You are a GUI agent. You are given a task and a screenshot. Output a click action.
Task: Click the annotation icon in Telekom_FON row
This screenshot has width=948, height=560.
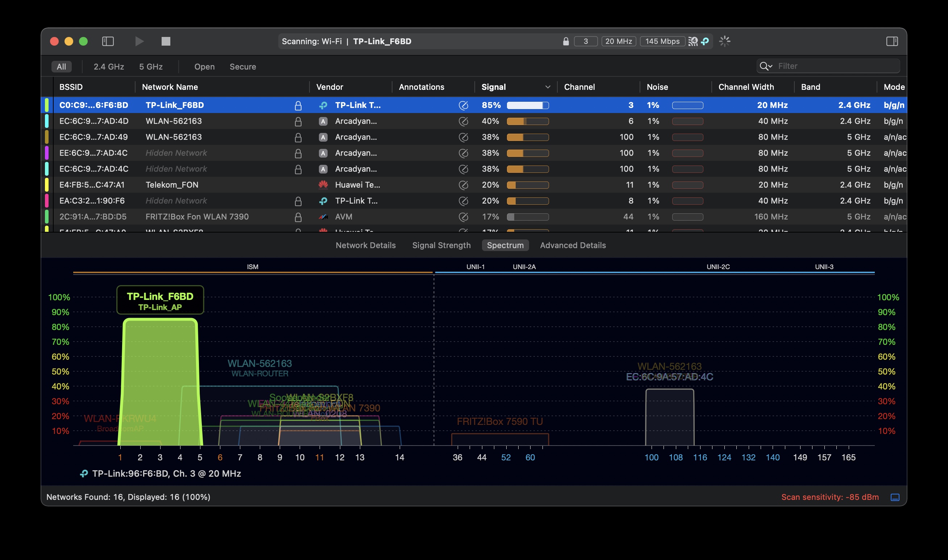point(463,185)
